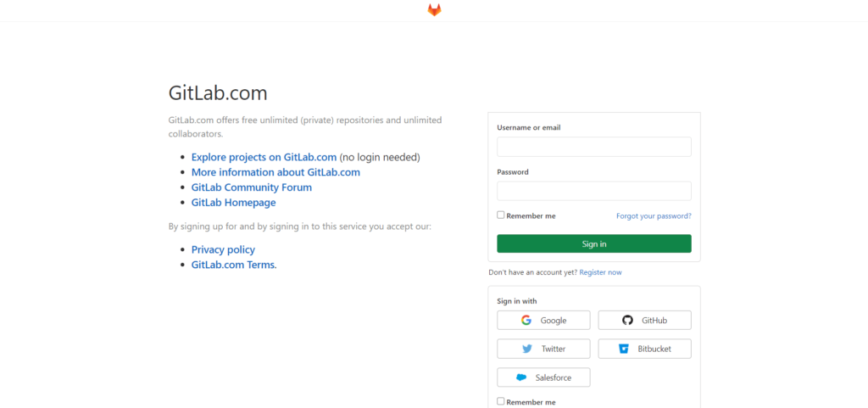Visit the GitLab Community Forum link
Screen dimensions: 868x408
pos(251,187)
